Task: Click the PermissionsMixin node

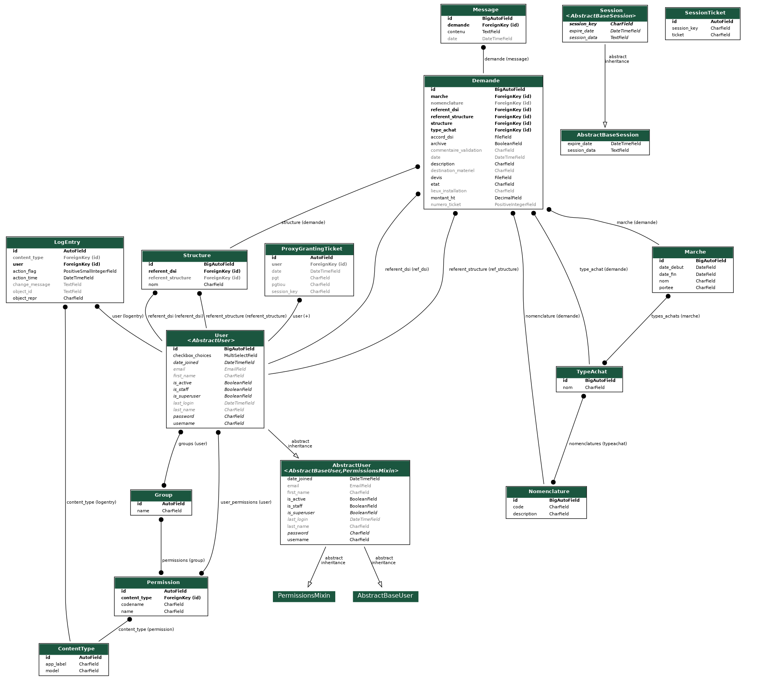Action: (304, 596)
